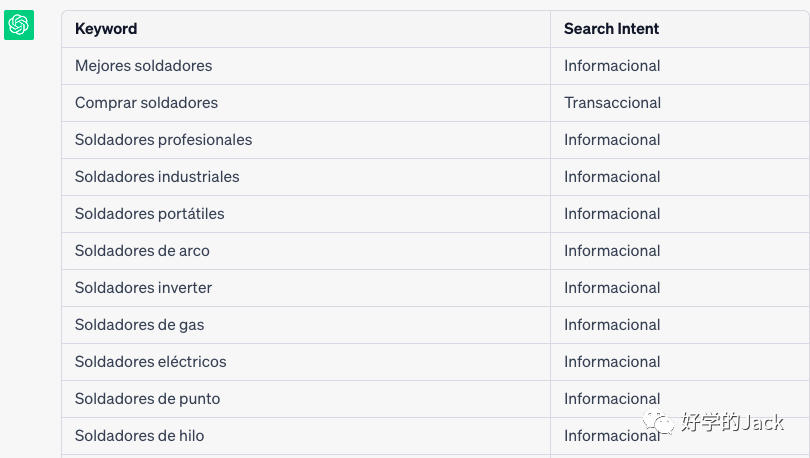The height and width of the screenshot is (458, 810).
Task: Click Informacional next to Mejores soldadores
Action: 612,66
